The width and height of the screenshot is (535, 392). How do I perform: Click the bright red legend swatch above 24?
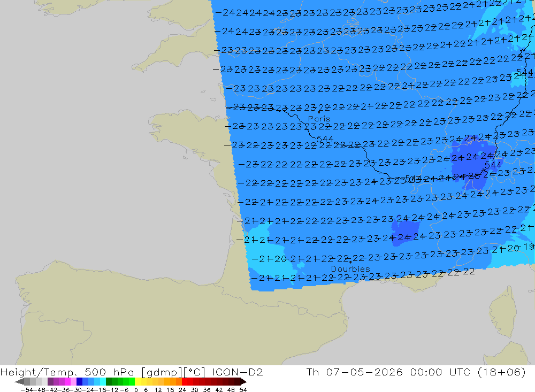tap(185, 381)
